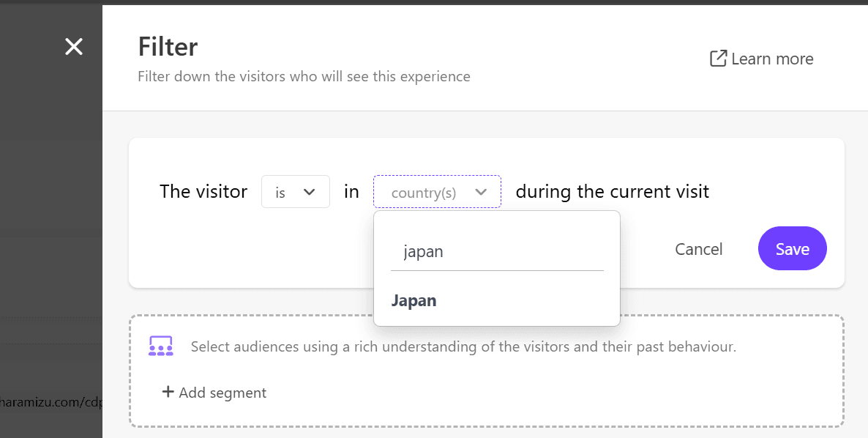Click the "Filter down the visitors" subtitle text
Screen dimensions: 868x438
click(304, 76)
